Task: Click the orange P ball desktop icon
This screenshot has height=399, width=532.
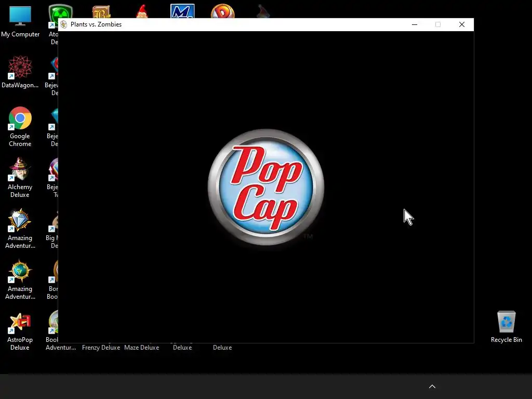Action: coord(222,11)
